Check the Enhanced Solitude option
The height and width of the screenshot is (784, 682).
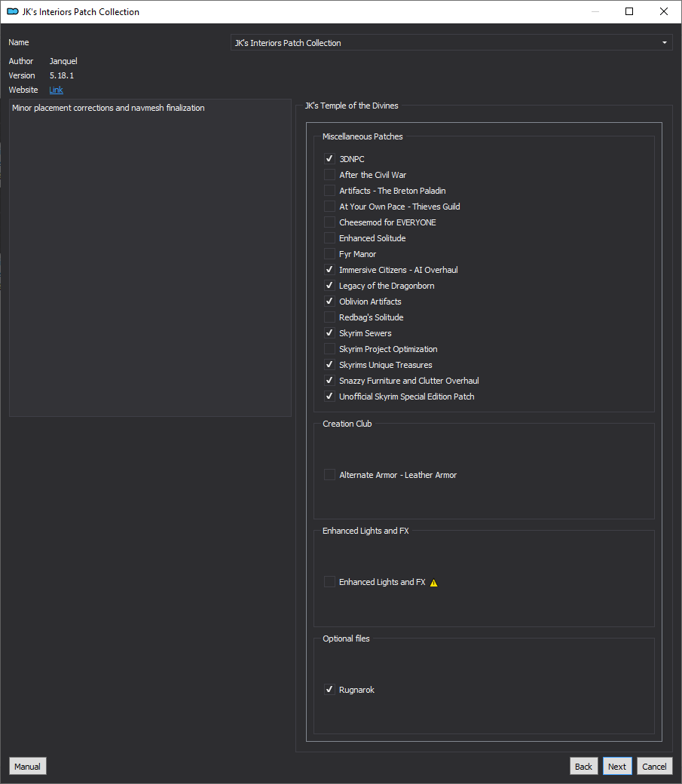329,238
